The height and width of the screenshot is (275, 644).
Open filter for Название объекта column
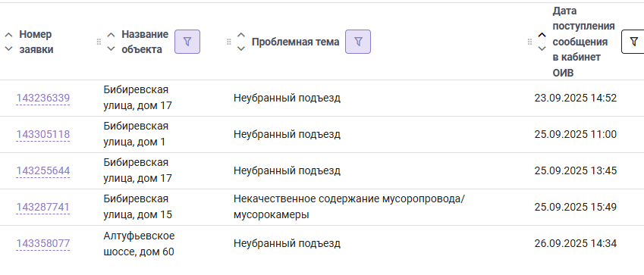click(187, 42)
